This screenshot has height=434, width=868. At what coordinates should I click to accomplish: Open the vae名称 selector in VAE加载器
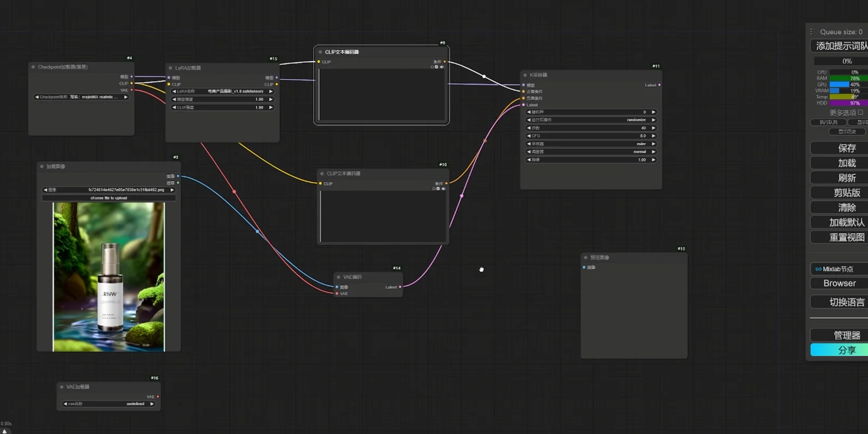pos(108,404)
